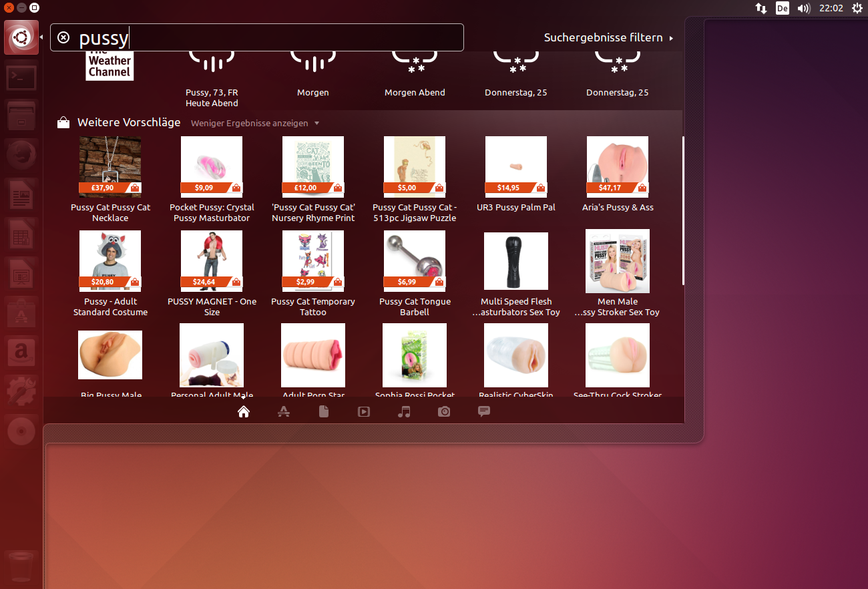Click the disc drive launcher icon
Screen dimensions: 868x589
(x=21, y=431)
